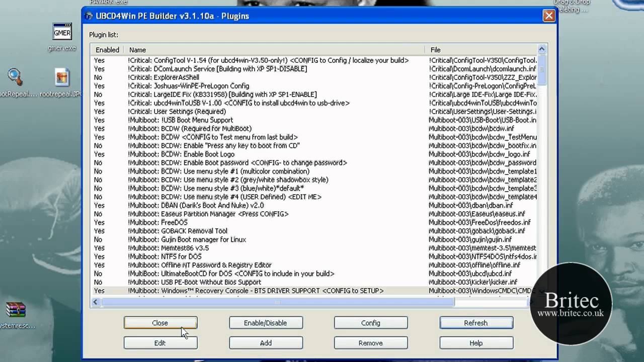Click the Enable/Disable button
The width and height of the screenshot is (644, 362).
point(266,323)
